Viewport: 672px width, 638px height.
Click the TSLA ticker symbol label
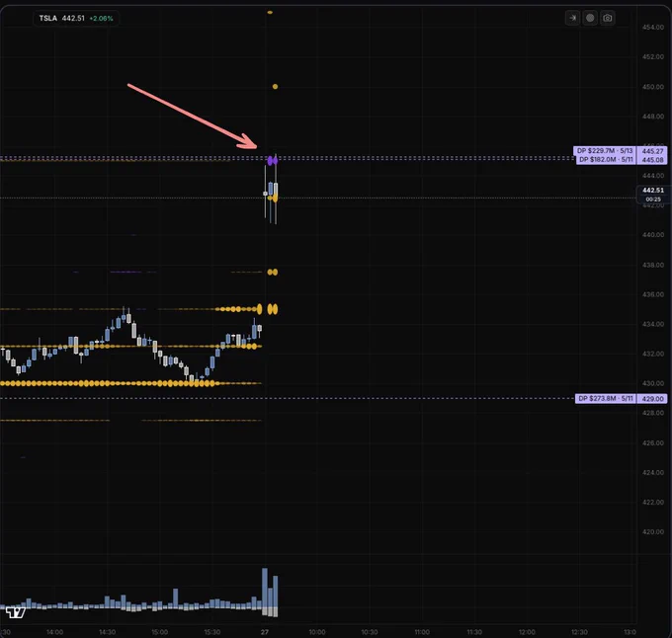point(48,19)
